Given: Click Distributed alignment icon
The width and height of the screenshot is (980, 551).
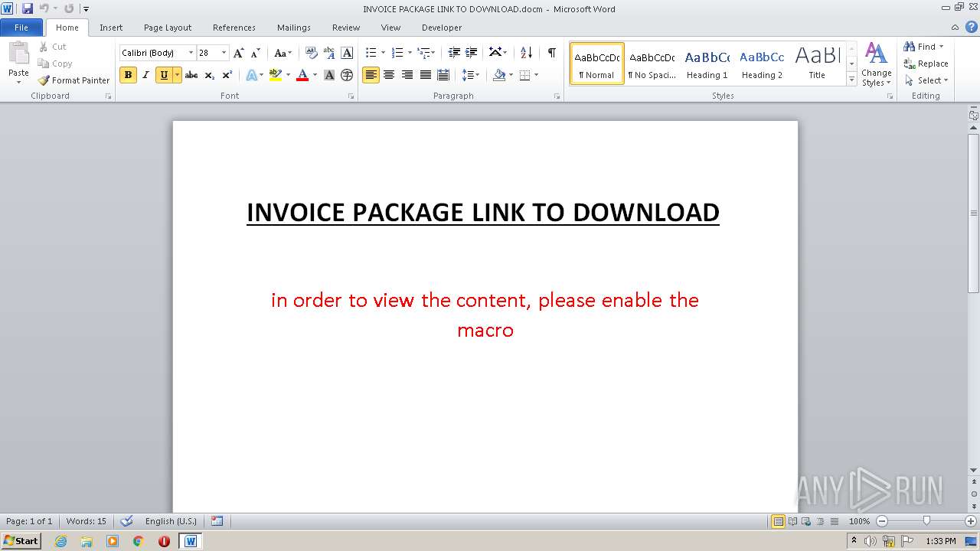Looking at the screenshot, I should (x=443, y=75).
